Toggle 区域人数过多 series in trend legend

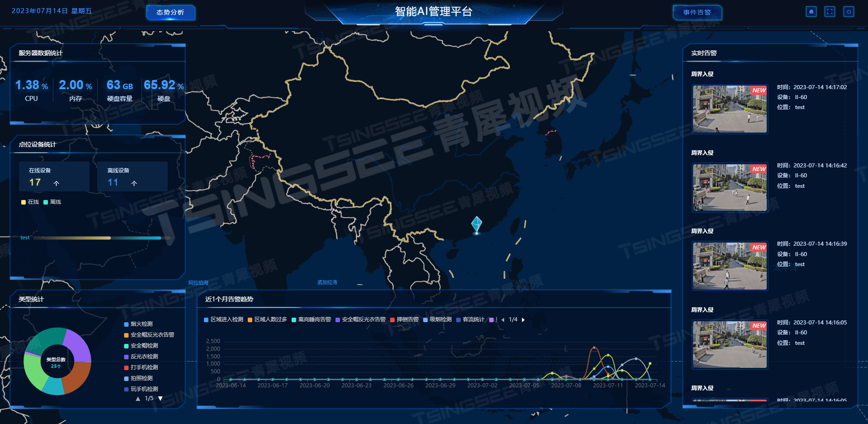tap(268, 319)
